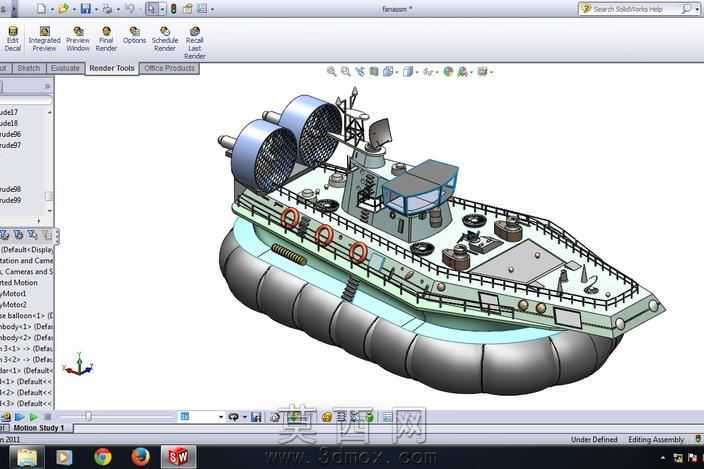Click the Print icon
704x469 pixels.
click(107, 9)
